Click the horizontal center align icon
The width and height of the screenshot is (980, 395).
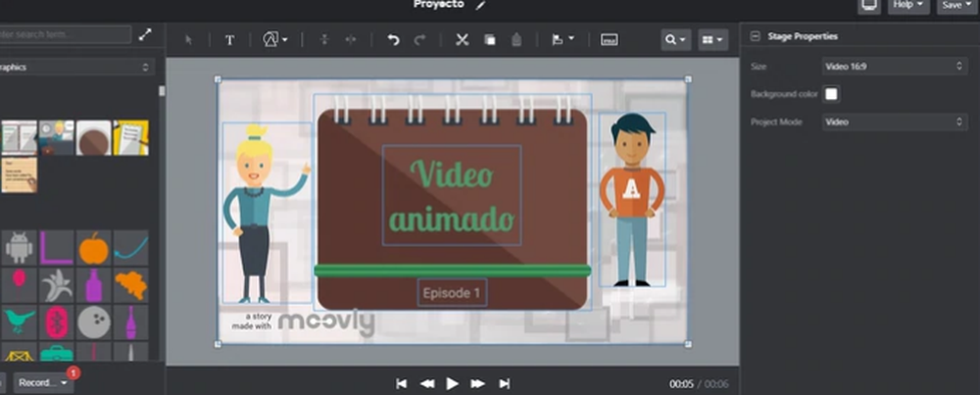351,40
